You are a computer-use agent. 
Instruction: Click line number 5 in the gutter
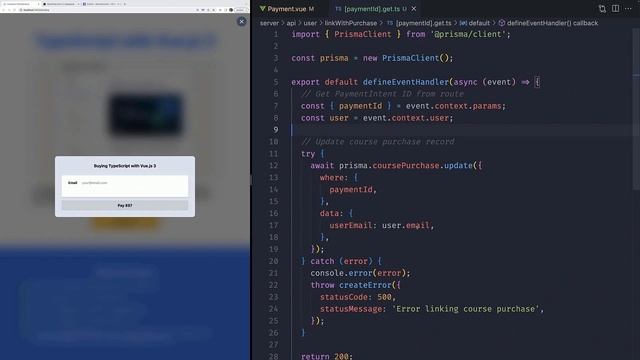(x=276, y=82)
